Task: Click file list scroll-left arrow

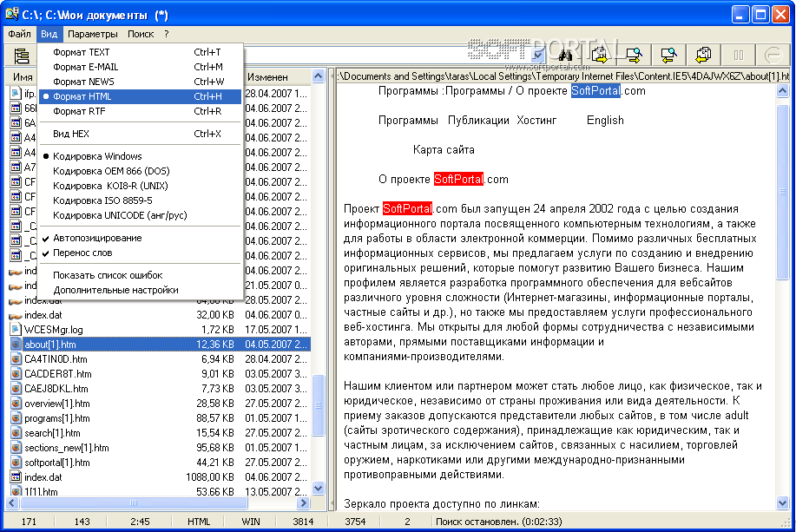Action: (x=13, y=503)
